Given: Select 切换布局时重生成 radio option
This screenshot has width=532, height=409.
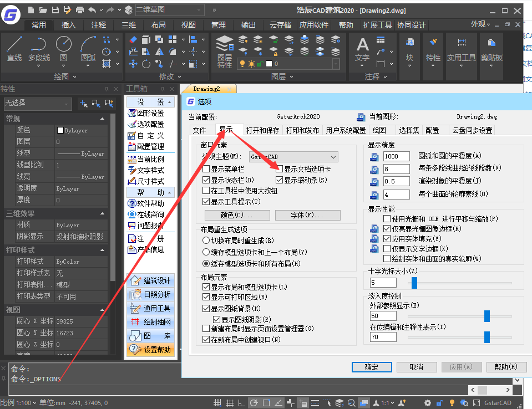Looking at the screenshot, I should tap(206, 241).
